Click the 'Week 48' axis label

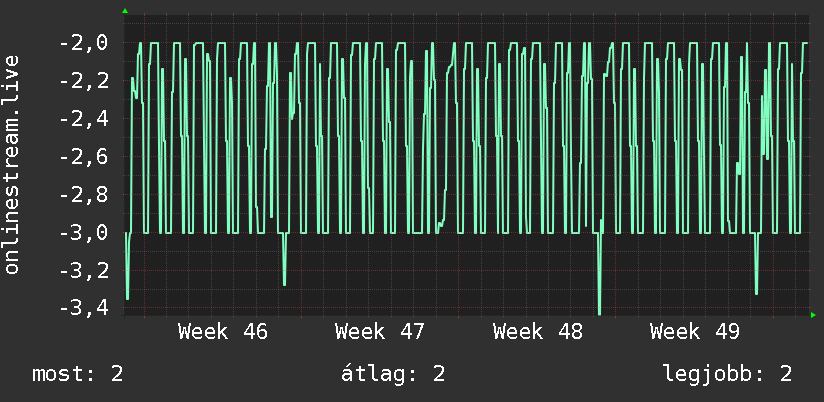[538, 332]
